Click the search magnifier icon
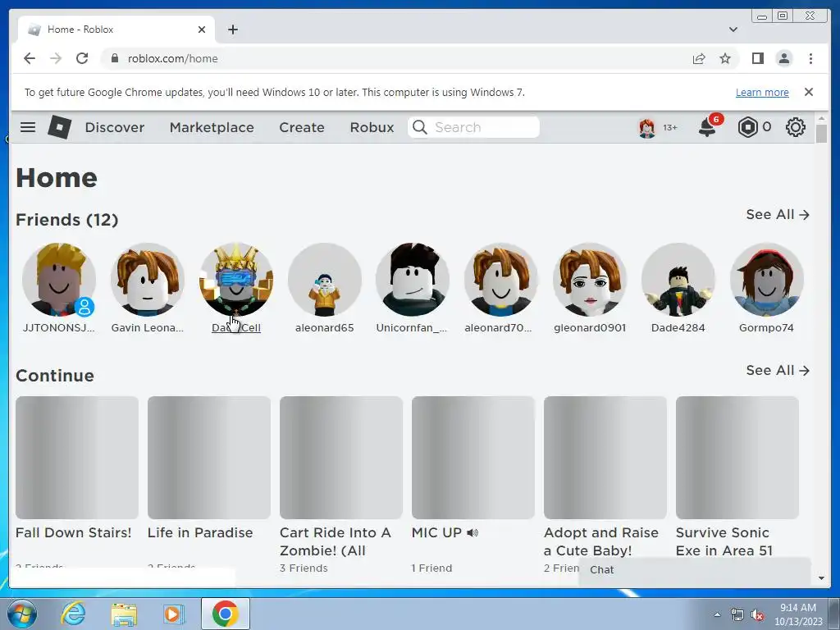Viewport: 840px width, 630px height. 420,127
